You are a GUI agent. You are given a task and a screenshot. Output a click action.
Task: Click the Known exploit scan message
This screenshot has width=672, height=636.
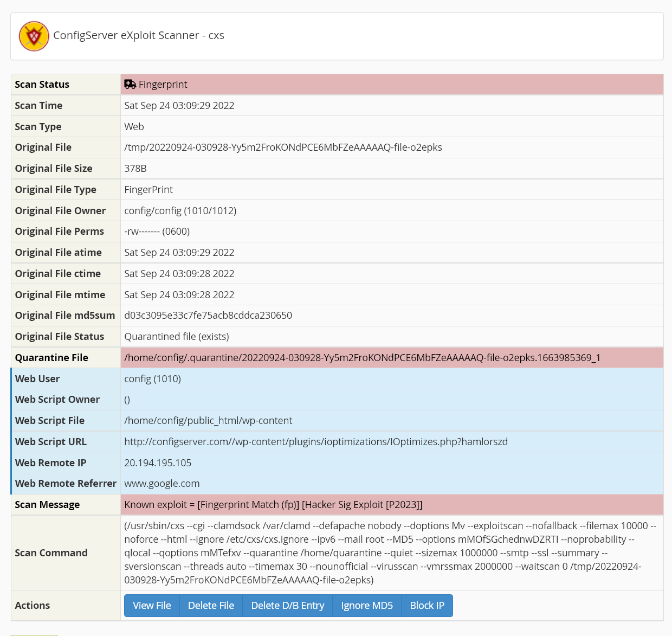tap(273, 505)
